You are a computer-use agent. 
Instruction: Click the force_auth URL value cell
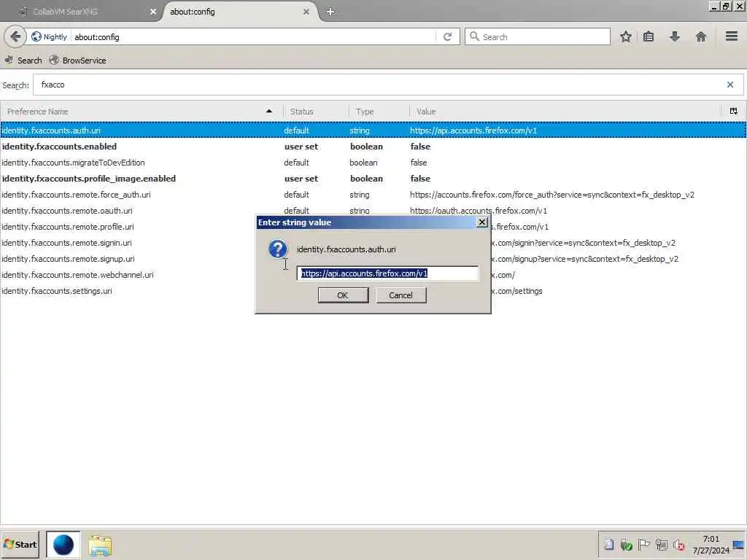pyautogui.click(x=551, y=194)
